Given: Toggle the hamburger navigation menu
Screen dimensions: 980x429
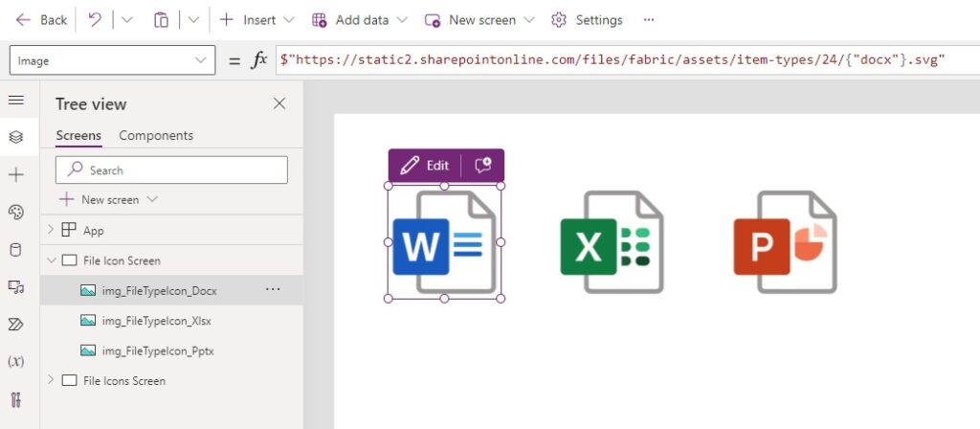Looking at the screenshot, I should [16, 101].
